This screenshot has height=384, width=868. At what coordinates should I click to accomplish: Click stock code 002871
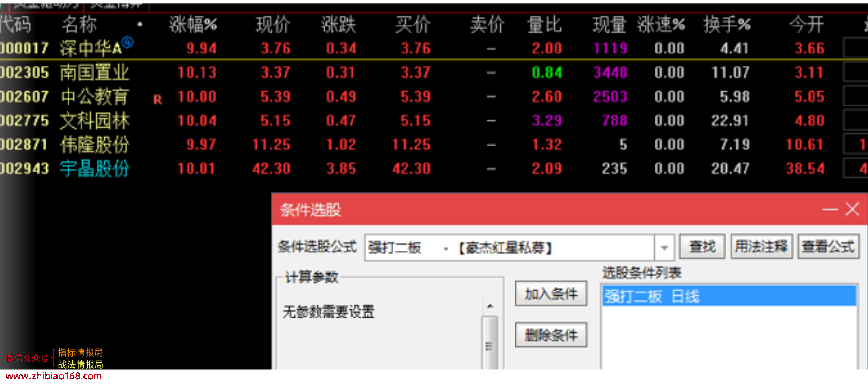click(25, 145)
